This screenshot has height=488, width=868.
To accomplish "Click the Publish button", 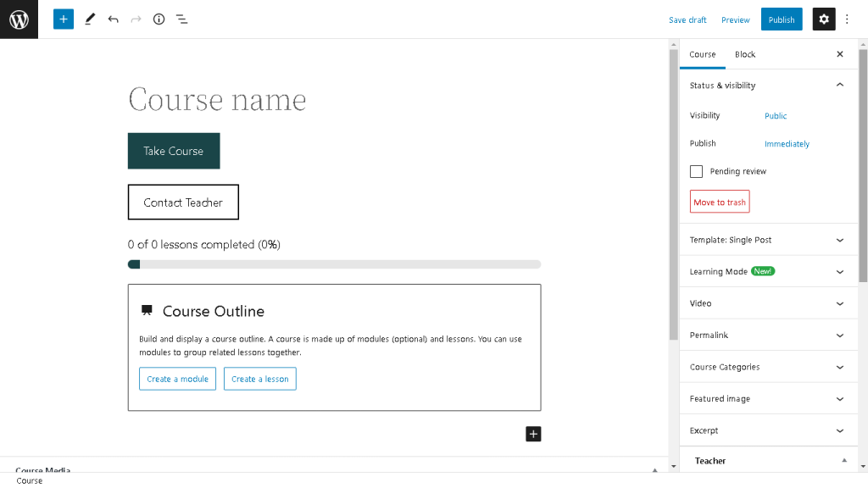I will coord(781,19).
